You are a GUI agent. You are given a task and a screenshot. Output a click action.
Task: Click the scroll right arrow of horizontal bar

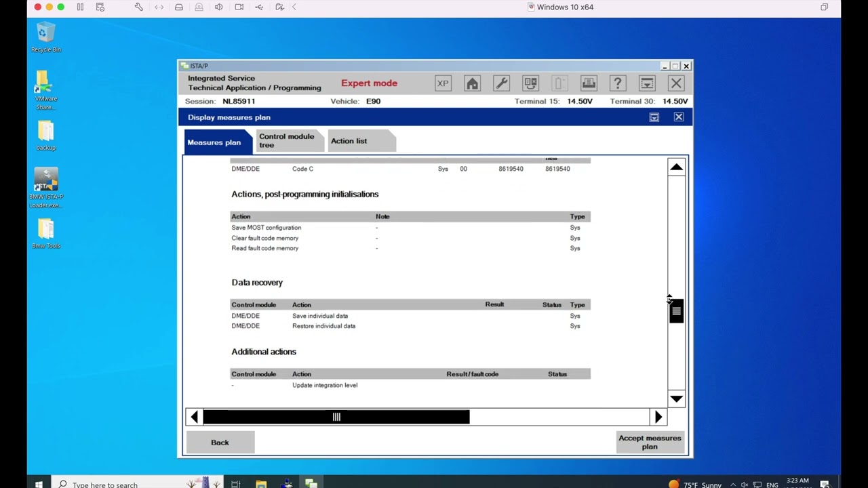658,417
